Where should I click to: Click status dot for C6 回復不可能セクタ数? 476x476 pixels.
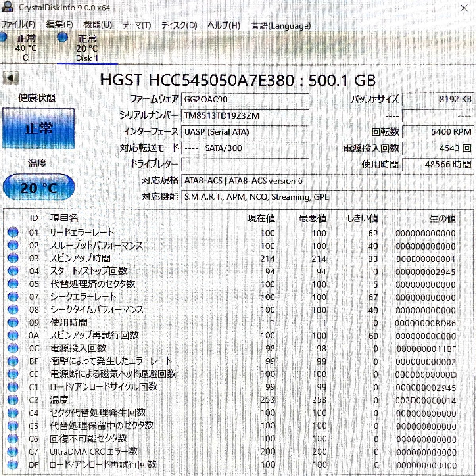click(x=13, y=438)
